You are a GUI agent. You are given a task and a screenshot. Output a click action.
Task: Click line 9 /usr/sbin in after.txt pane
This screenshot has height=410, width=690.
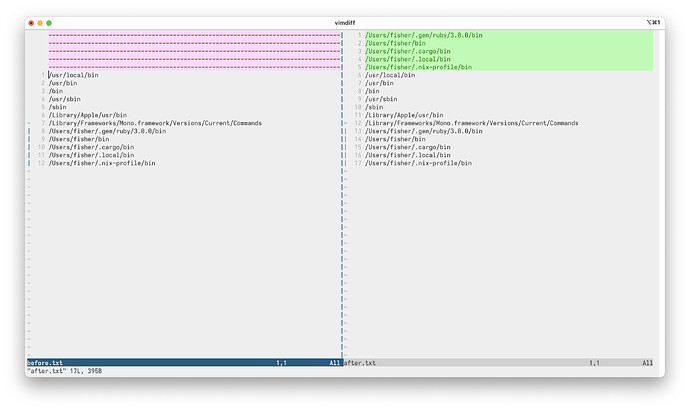click(381, 99)
